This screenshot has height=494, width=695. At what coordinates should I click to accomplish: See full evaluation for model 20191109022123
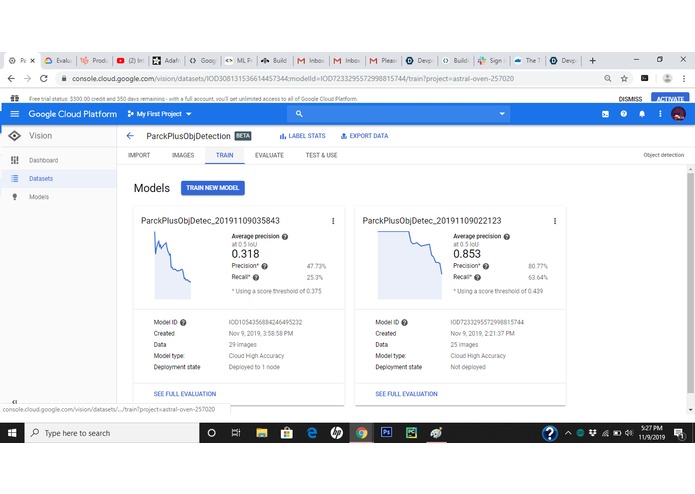(x=406, y=394)
